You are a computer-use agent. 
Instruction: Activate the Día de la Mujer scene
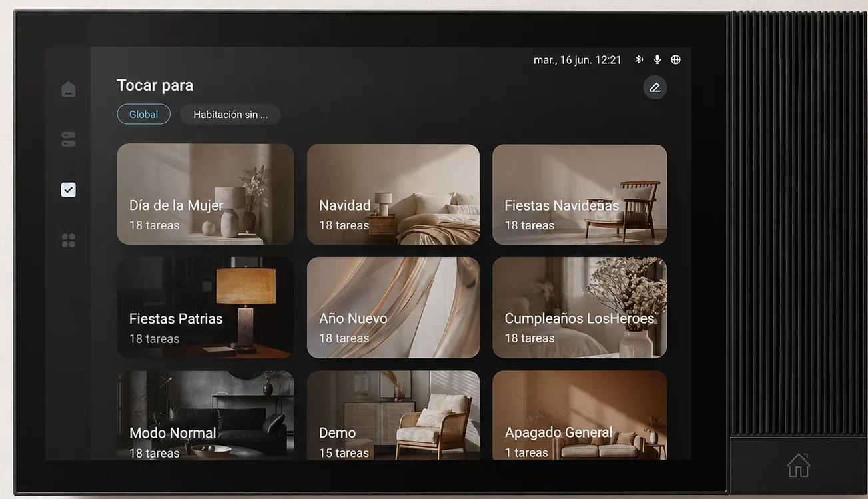tap(205, 195)
